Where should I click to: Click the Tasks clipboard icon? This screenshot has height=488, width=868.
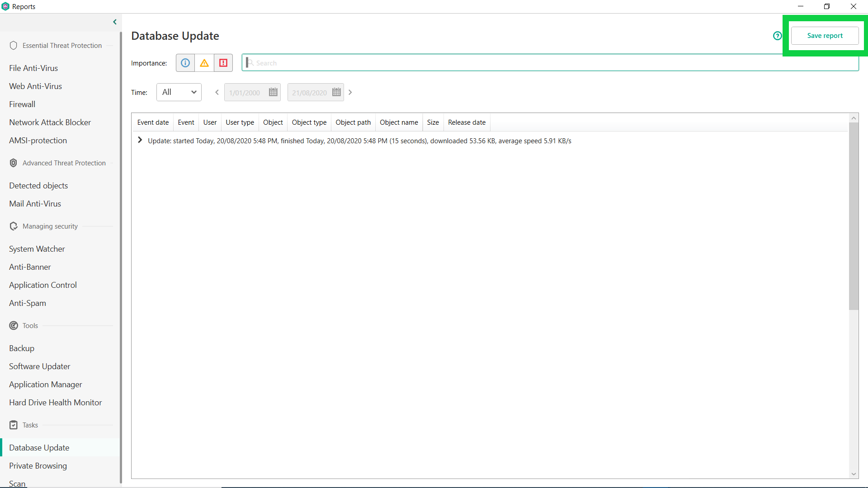[14, 425]
